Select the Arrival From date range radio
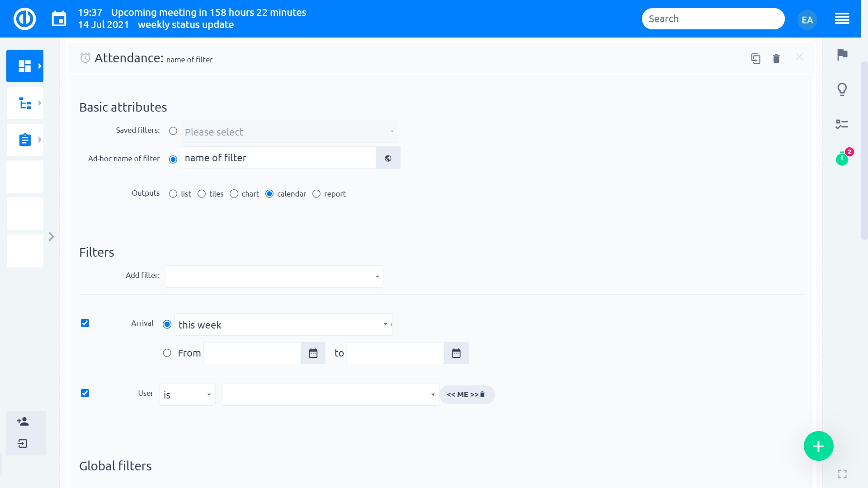Screen dimensions: 868x488 tap(167, 353)
